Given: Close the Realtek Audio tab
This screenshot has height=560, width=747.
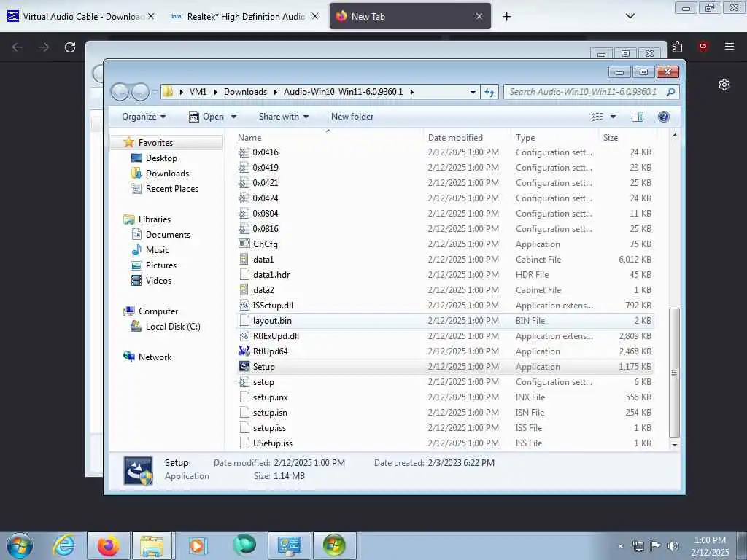Looking at the screenshot, I should tap(315, 16).
